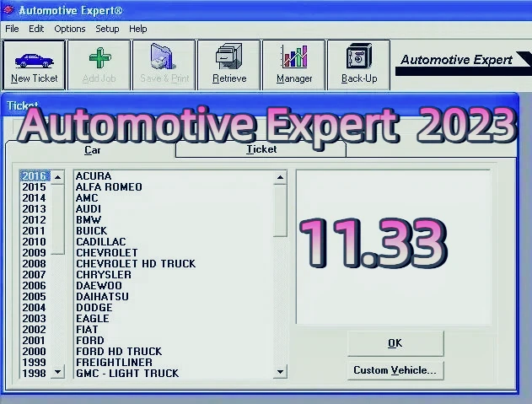Switch to the Car tab
This screenshot has height=404, width=532.
pyautogui.click(x=92, y=150)
